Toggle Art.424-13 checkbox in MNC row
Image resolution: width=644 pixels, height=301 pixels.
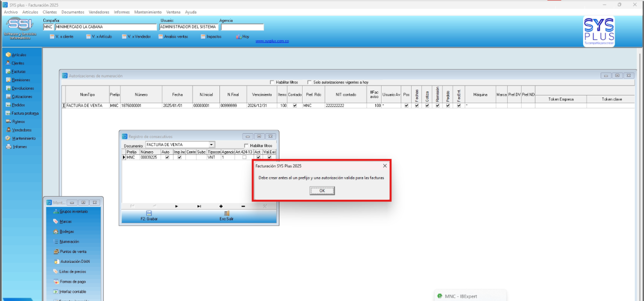pos(244,157)
